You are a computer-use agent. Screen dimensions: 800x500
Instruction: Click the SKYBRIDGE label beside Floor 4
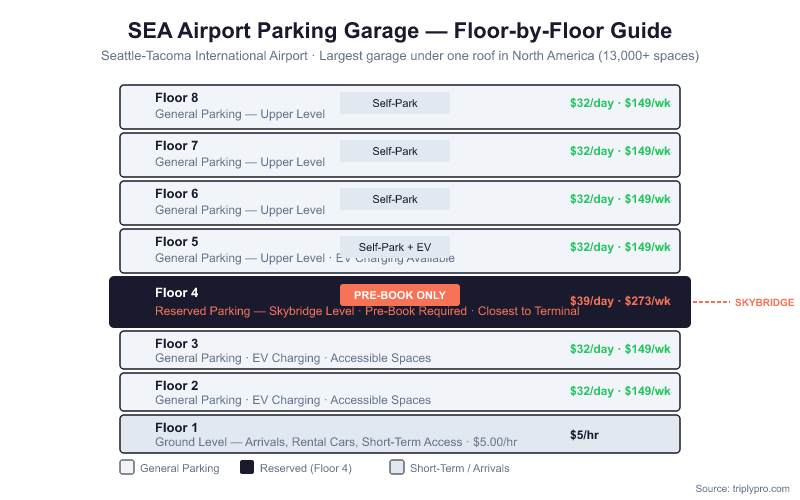pyautogui.click(x=764, y=302)
